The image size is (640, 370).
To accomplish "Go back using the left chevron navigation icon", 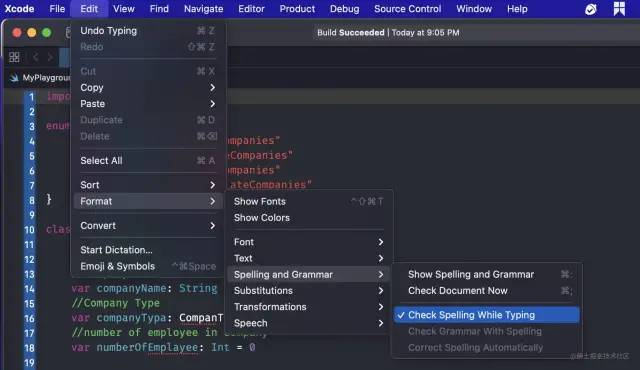I will click(36, 57).
